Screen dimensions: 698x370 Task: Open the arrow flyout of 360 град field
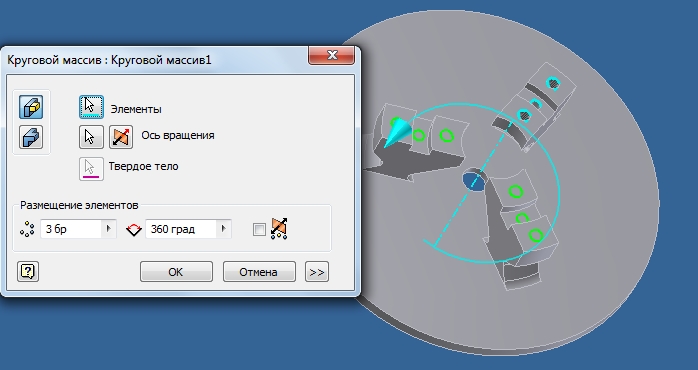(223, 229)
